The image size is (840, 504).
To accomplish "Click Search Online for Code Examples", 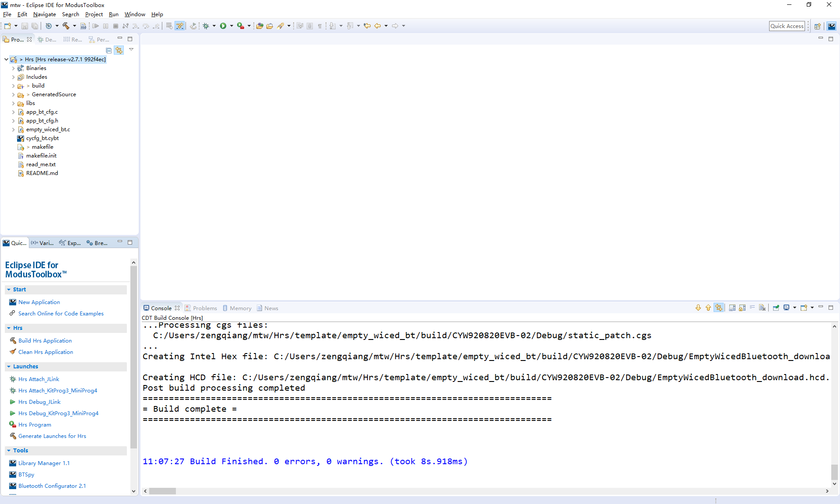I will pyautogui.click(x=60, y=313).
